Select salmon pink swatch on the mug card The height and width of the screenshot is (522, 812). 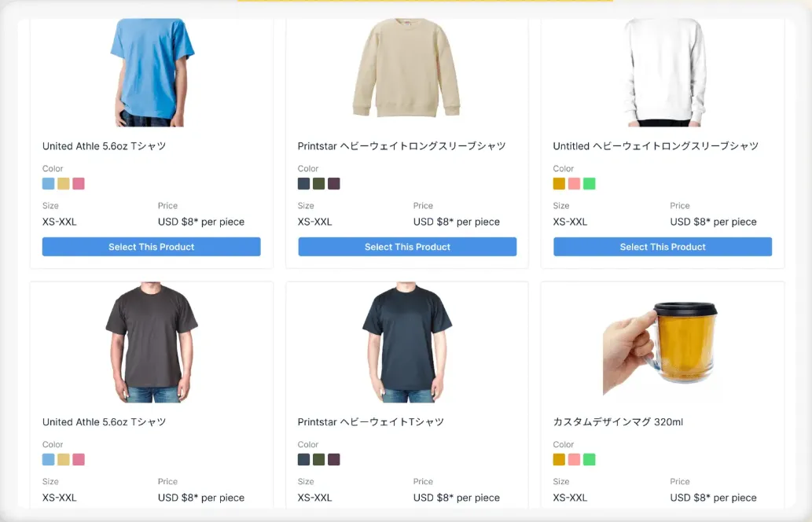pos(574,460)
